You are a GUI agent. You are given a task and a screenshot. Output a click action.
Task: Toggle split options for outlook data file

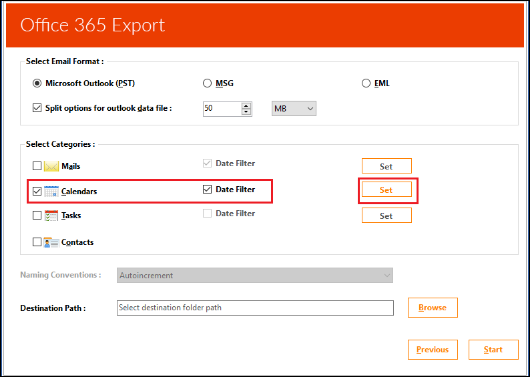37,108
